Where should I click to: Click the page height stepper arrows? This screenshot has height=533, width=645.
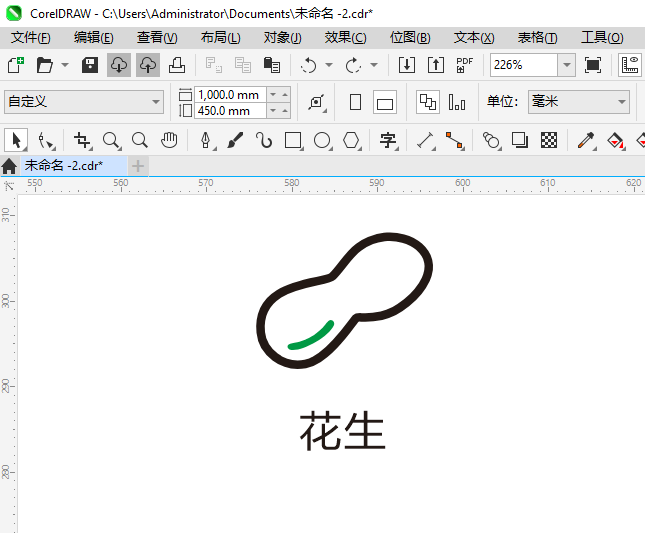coord(278,111)
